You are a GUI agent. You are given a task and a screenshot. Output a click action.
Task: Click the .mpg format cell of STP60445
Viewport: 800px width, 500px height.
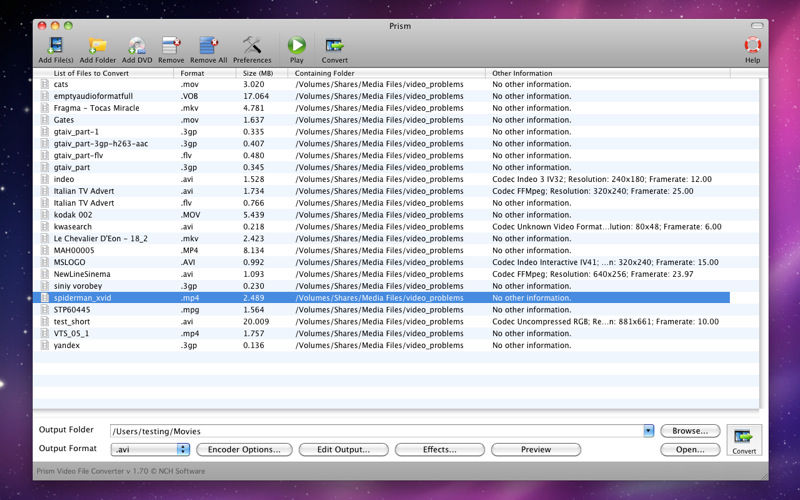click(x=190, y=310)
